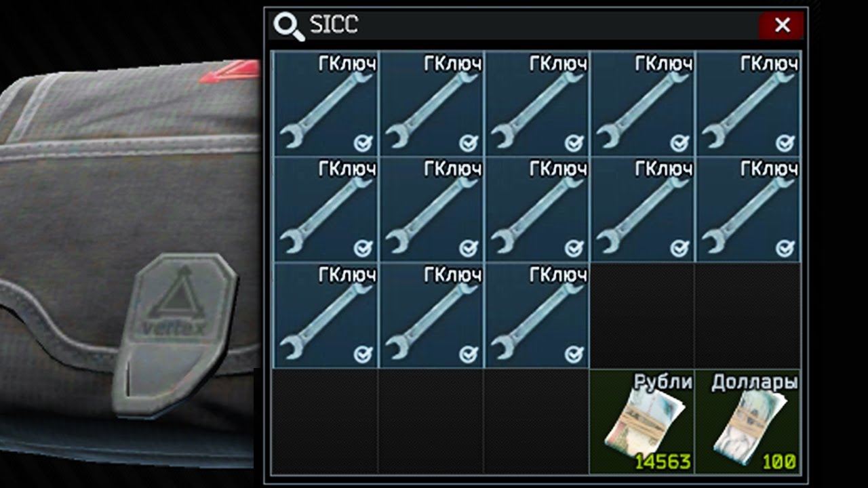The image size is (868, 488).
Task: Select the last wrench in the third row
Action: (x=536, y=315)
